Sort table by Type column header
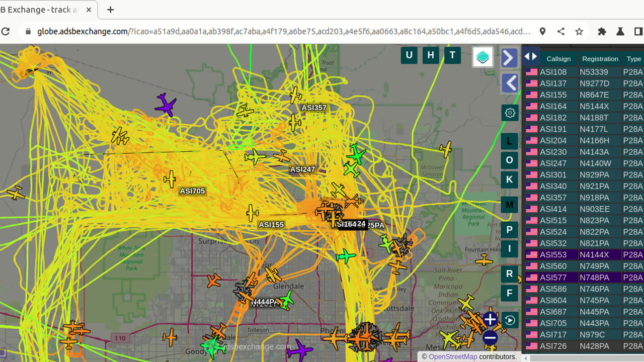This screenshot has height=362, width=644. 633,59
